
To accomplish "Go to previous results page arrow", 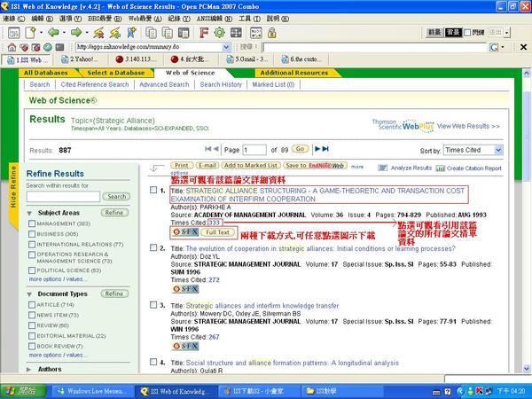I will pos(215,149).
